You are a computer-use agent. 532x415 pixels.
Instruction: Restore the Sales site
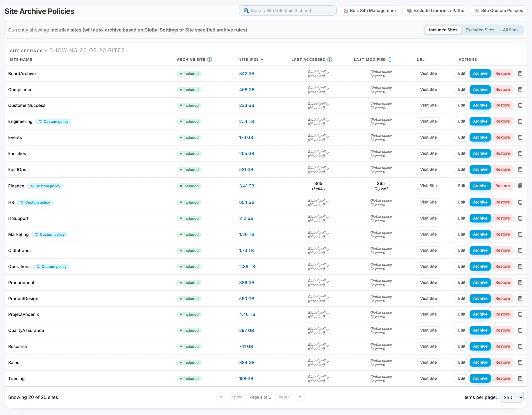[x=502, y=362]
